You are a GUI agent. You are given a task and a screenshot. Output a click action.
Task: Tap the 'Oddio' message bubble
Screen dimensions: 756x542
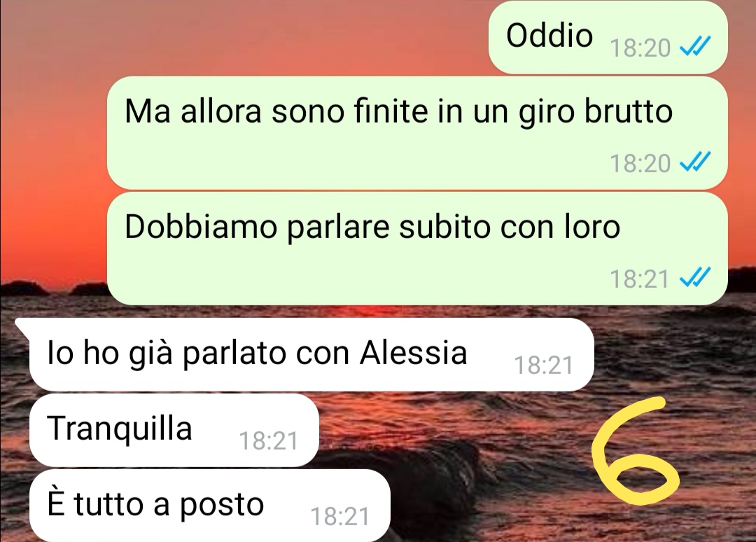click(608, 38)
